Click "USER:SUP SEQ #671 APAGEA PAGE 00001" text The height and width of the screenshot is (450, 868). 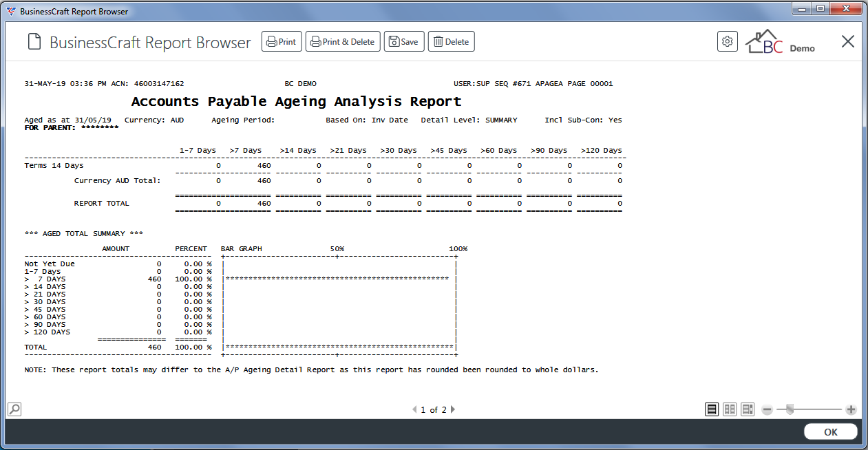(x=533, y=84)
